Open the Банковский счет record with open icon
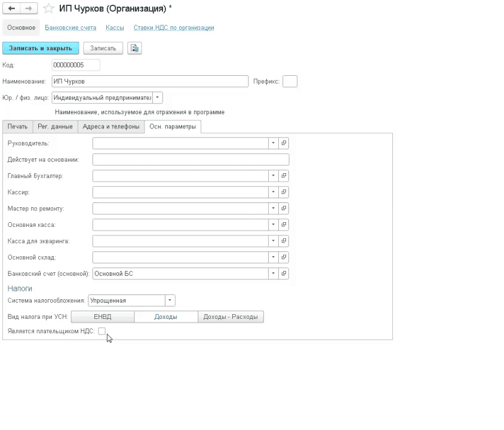The width and height of the screenshot is (504, 430). [x=284, y=274]
